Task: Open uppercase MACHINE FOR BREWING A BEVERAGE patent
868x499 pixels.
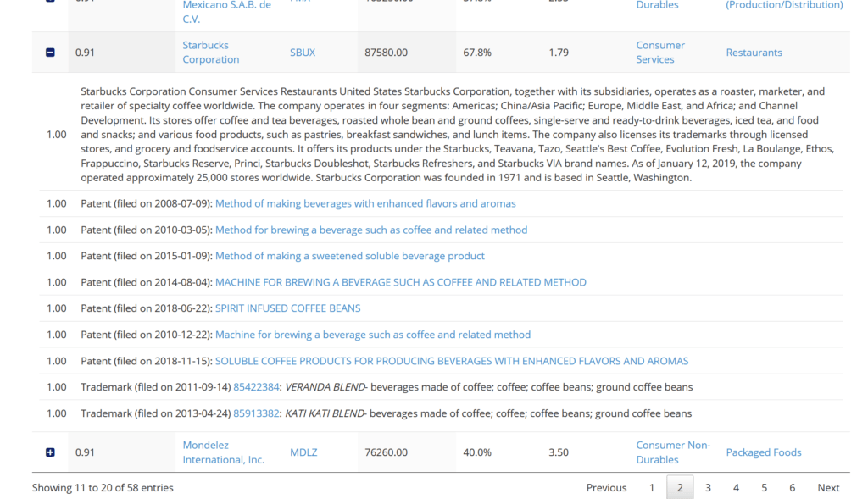Action: 401,282
